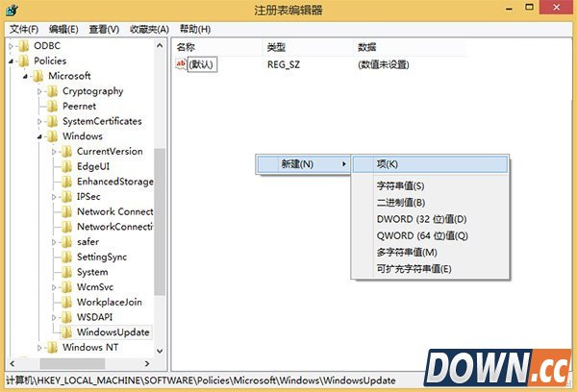Click the WSDAPI folder icon
Image resolution: width=577 pixels, height=392 pixels.
(67, 317)
